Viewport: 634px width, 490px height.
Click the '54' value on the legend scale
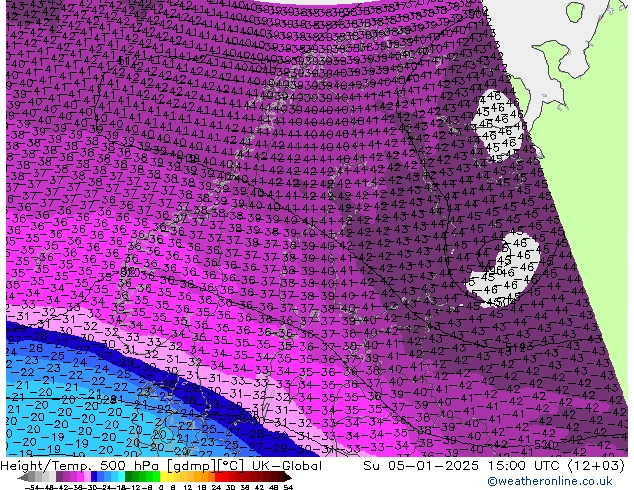pos(287,487)
